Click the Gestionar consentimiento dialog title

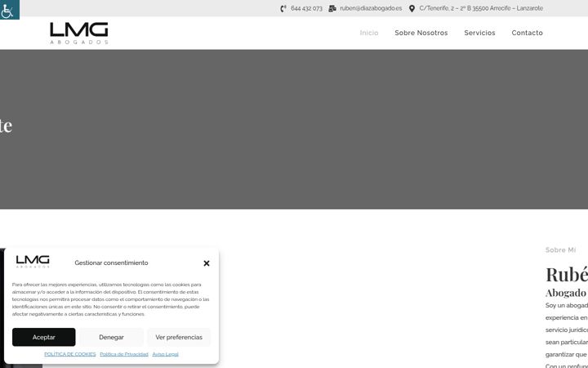coord(111,263)
